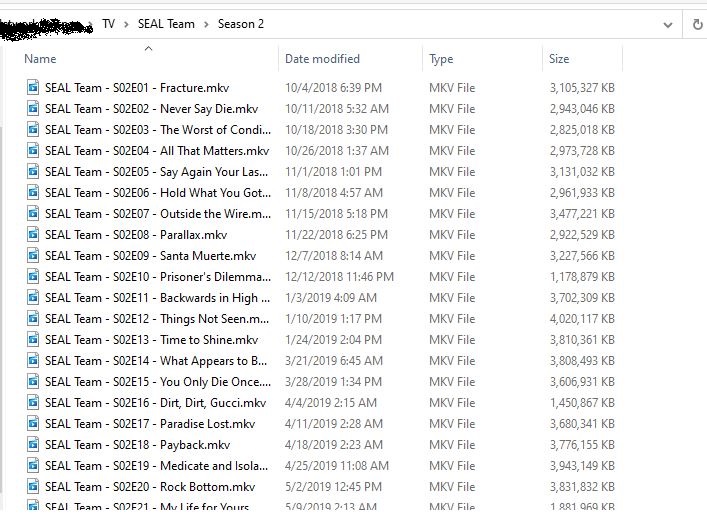Viewport: 707px width, 529px height.
Task: Expand the chevron after TV in breadcrumb
Action: [x=126, y=24]
